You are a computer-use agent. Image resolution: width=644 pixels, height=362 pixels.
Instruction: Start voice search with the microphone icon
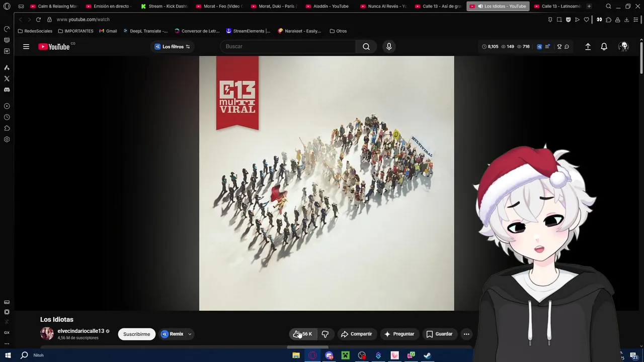coord(388,47)
